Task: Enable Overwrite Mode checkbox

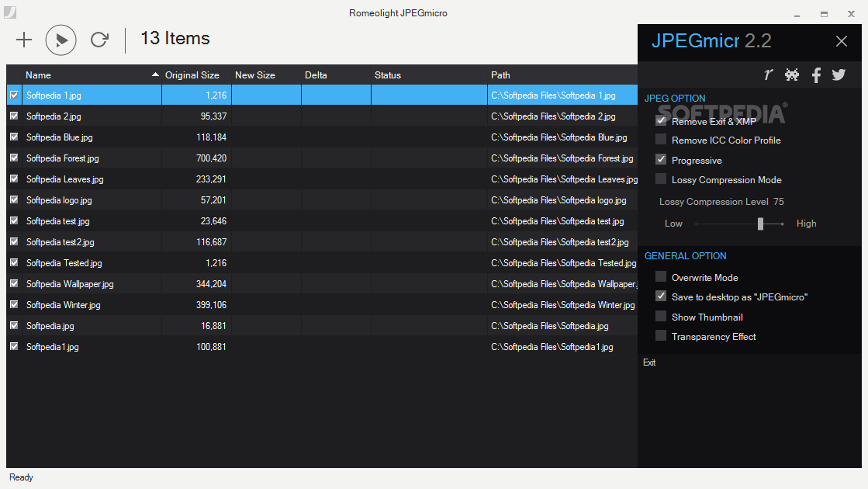Action: pyautogui.click(x=661, y=276)
